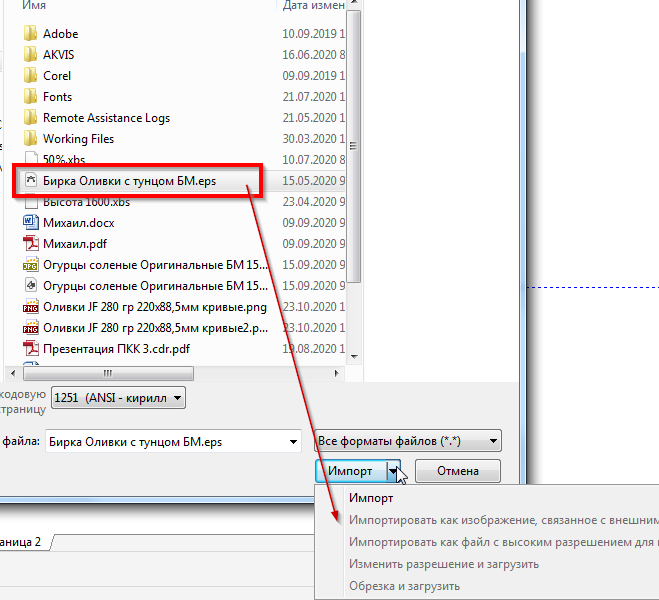Select the file name Михаил.docx
The width and height of the screenshot is (659, 600).
(x=79, y=223)
